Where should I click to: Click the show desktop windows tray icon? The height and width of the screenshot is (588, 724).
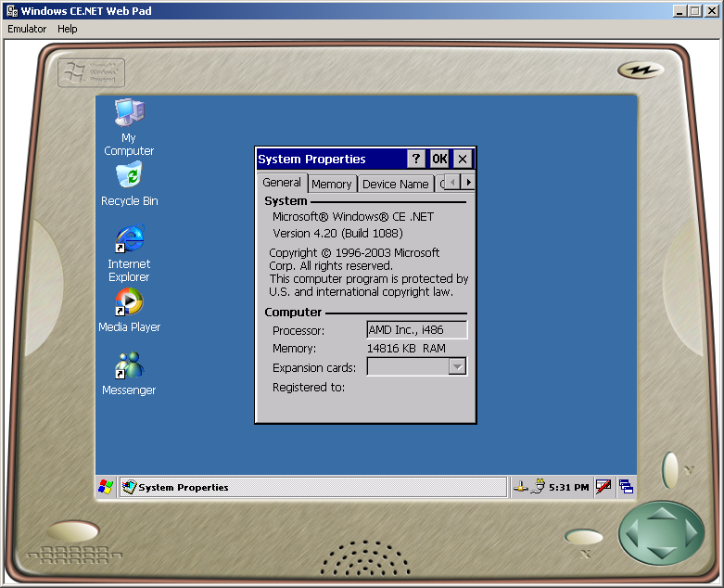(626, 487)
